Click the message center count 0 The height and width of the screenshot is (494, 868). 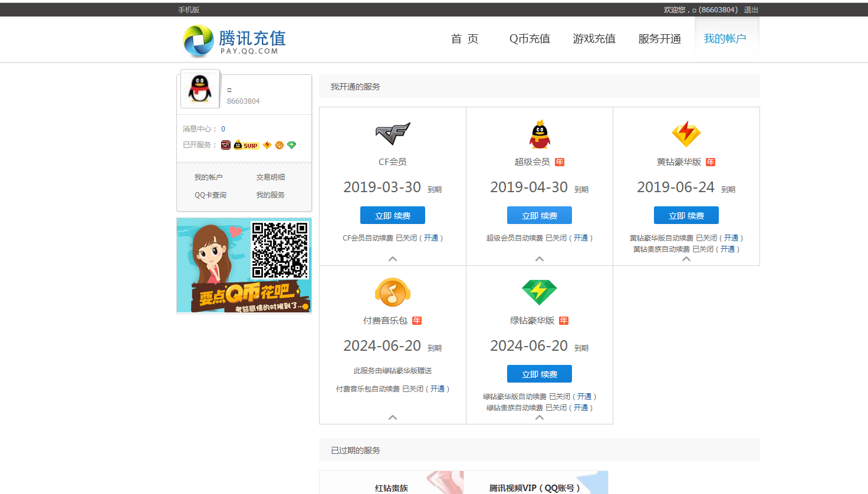tap(223, 129)
